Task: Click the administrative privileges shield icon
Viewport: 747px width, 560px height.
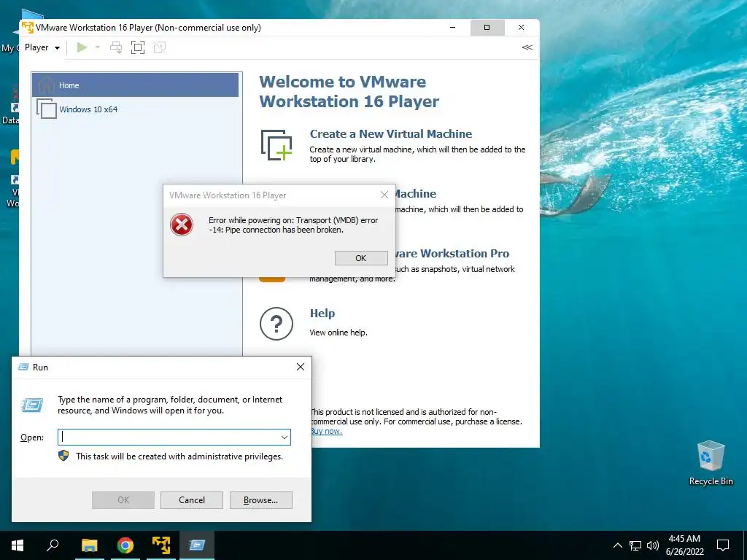Action: pyautogui.click(x=63, y=456)
